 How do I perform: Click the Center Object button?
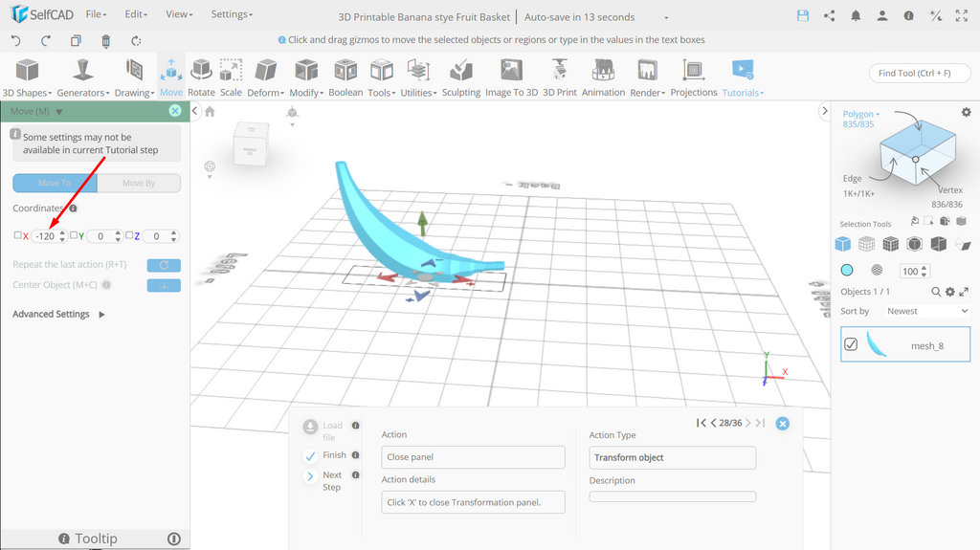tap(164, 286)
